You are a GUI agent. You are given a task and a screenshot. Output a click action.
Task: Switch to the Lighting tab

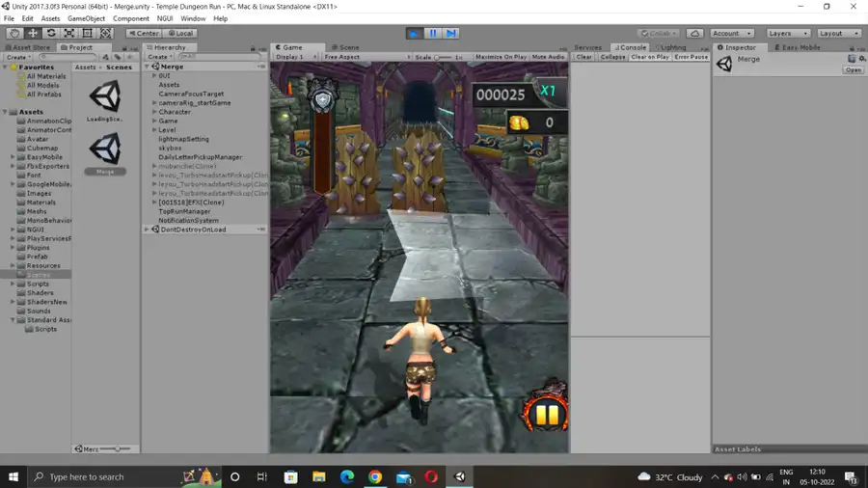point(671,47)
